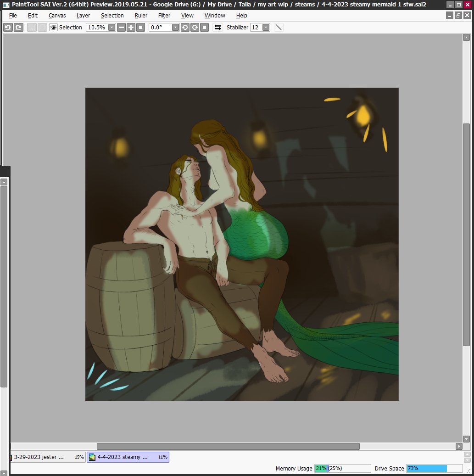Click the Undo arrow in the toolbar
The image size is (474, 476).
click(x=8, y=28)
